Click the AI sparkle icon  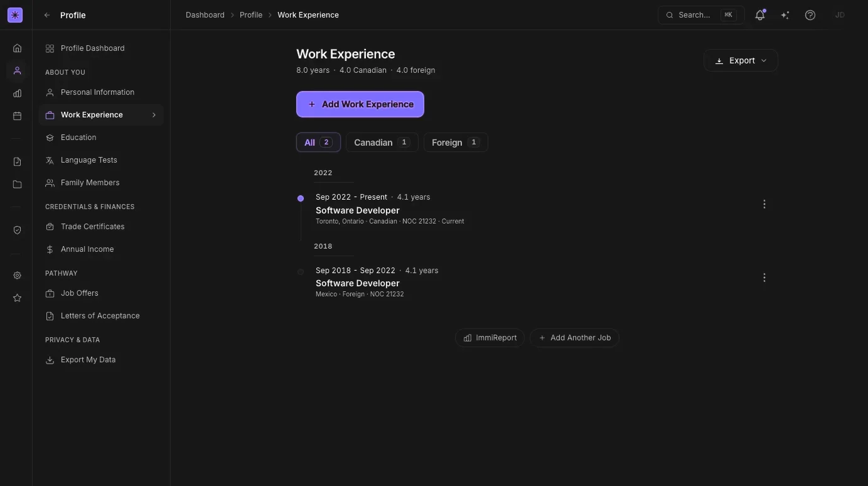[785, 15]
